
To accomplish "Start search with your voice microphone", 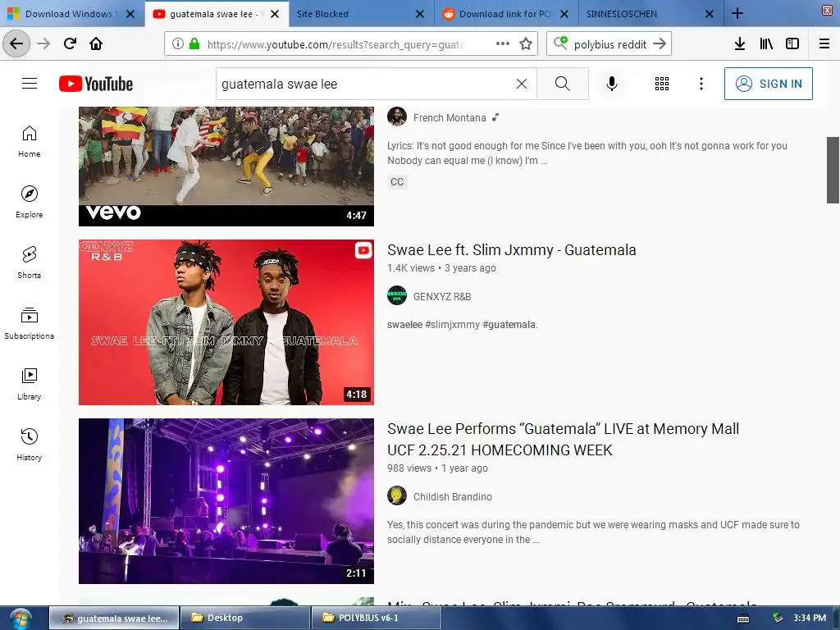I will coord(612,84).
